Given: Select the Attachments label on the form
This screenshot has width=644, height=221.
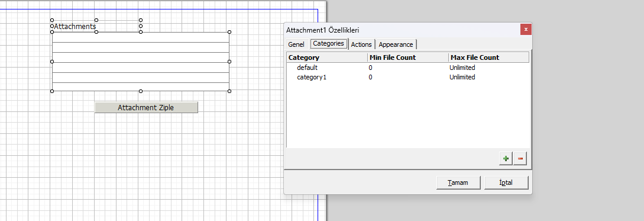Looking at the screenshot, I should coord(75,26).
